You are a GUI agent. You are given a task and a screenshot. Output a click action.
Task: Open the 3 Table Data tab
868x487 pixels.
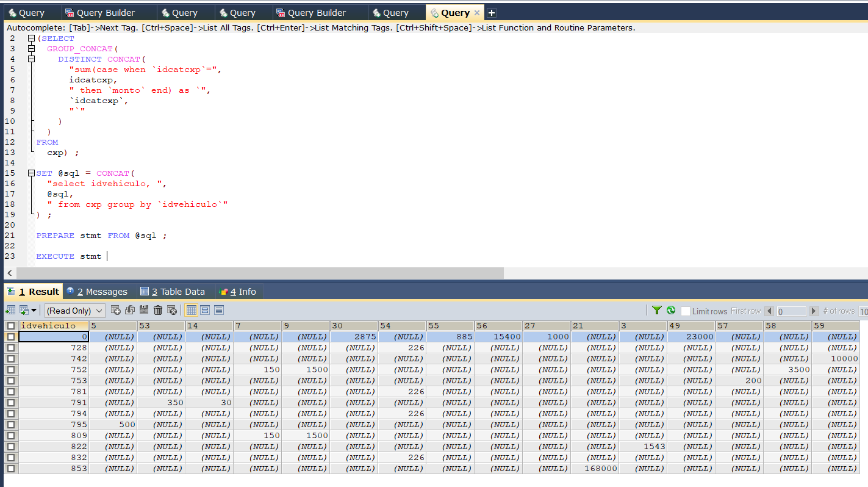[x=173, y=292]
